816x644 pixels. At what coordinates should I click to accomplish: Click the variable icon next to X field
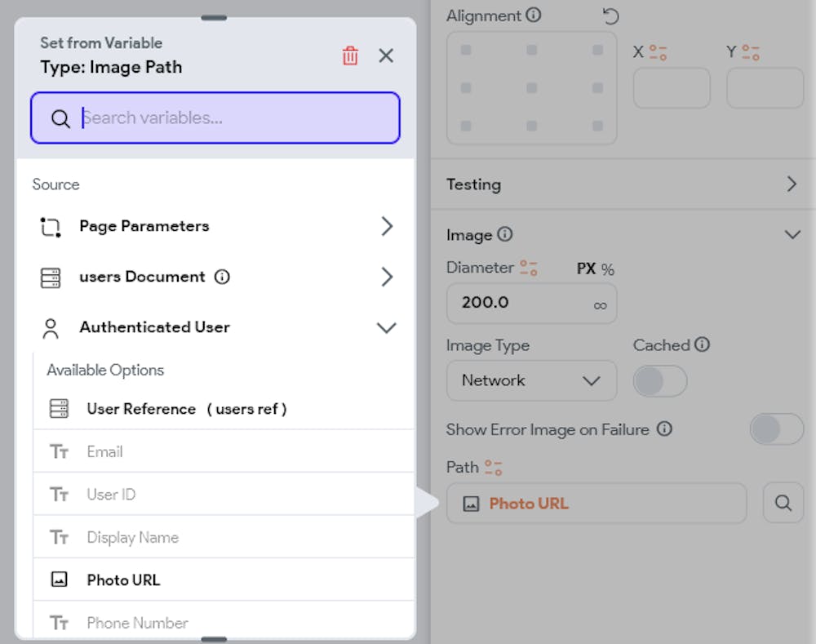point(658,52)
